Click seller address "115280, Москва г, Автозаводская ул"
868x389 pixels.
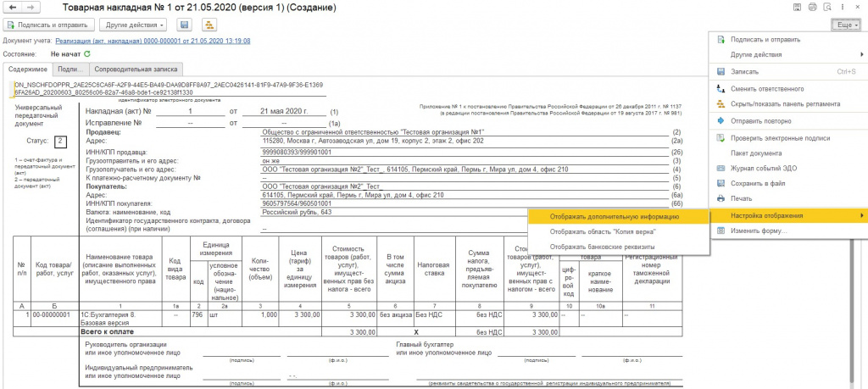(x=373, y=141)
